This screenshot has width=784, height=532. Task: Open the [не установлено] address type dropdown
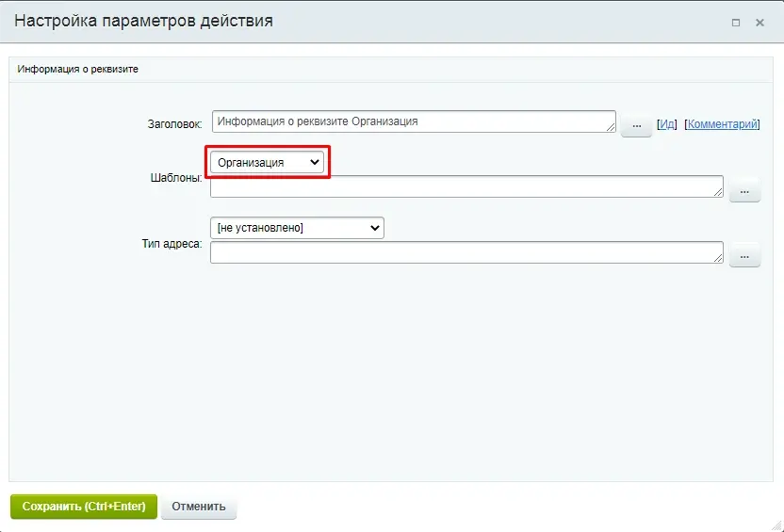[297, 228]
